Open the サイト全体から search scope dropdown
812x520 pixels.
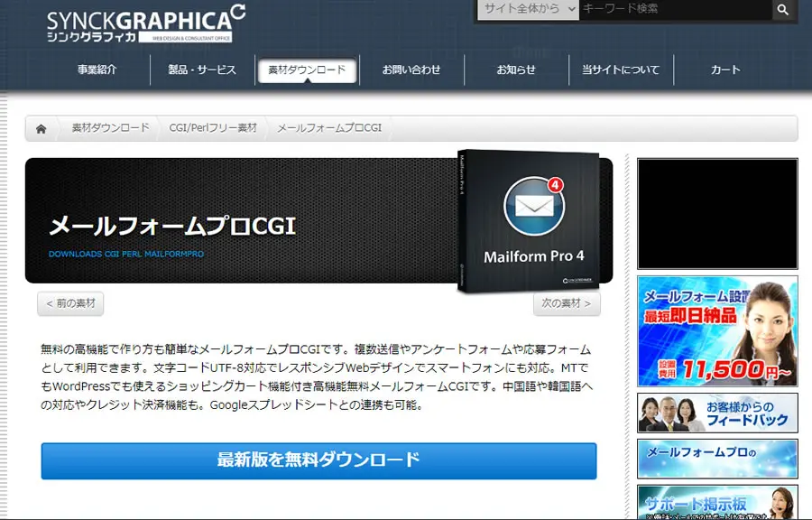[x=528, y=9]
